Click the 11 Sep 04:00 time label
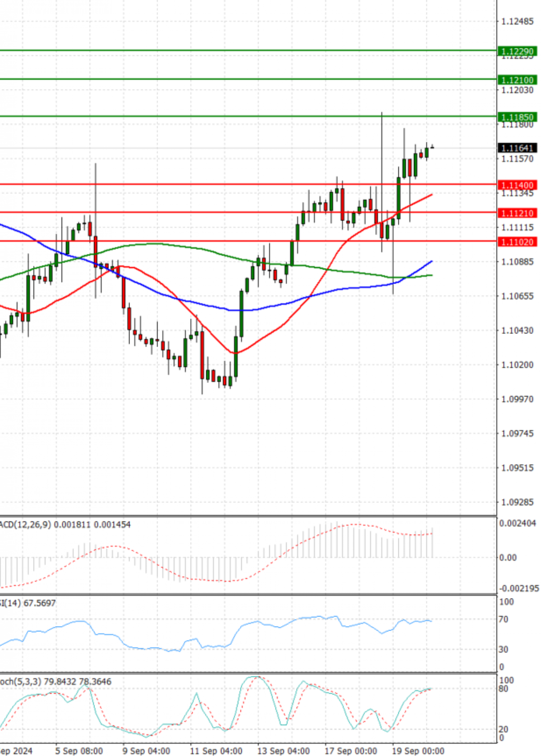This screenshot has width=541, height=756. click(x=216, y=751)
